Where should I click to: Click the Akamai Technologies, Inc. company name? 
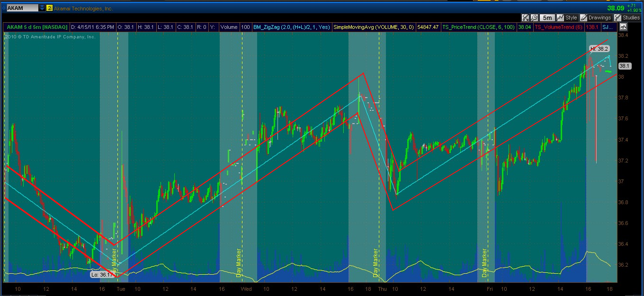click(83, 9)
